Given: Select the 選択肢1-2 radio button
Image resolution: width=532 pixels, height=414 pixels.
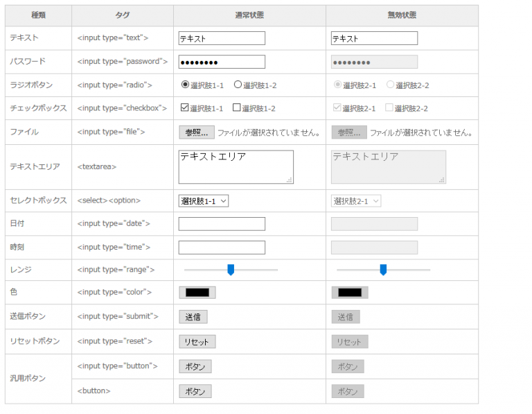Looking at the screenshot, I should click(x=238, y=85).
